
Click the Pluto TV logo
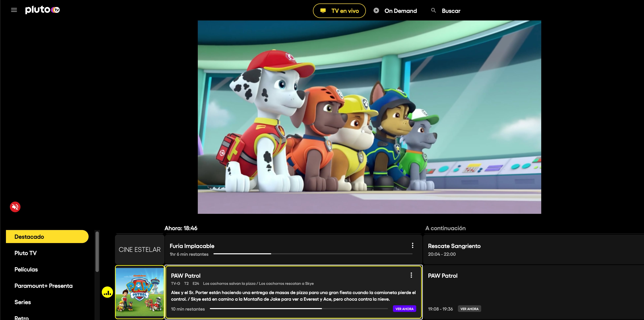pos(43,10)
